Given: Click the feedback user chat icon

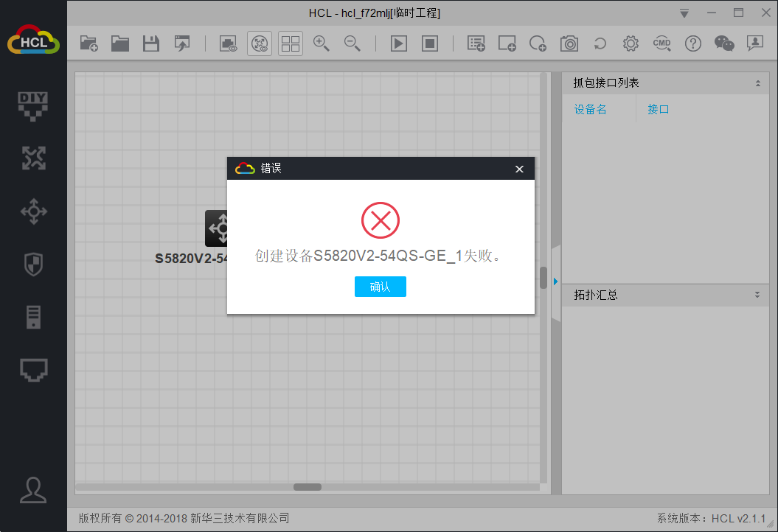Looking at the screenshot, I should [x=754, y=43].
